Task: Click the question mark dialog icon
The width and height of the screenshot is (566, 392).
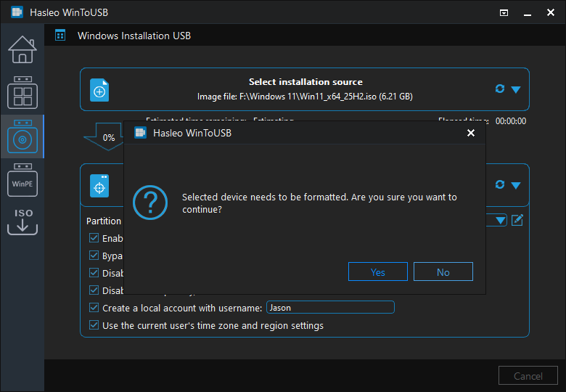Action: click(x=150, y=203)
